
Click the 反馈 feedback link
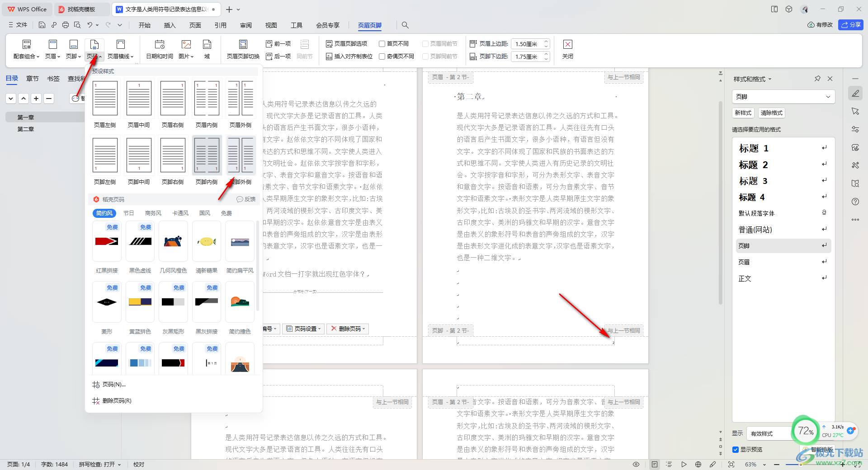click(246, 199)
